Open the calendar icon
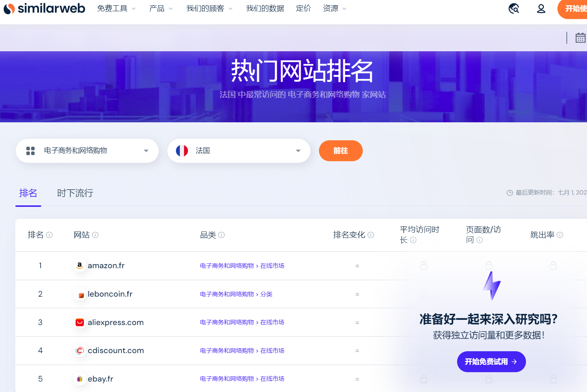Screen dimensions: 587x392 [x=580, y=38]
